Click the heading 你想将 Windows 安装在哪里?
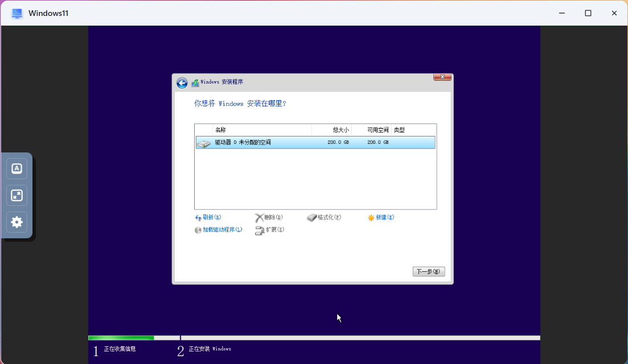Screen dimensions: 628x364 tap(240, 104)
